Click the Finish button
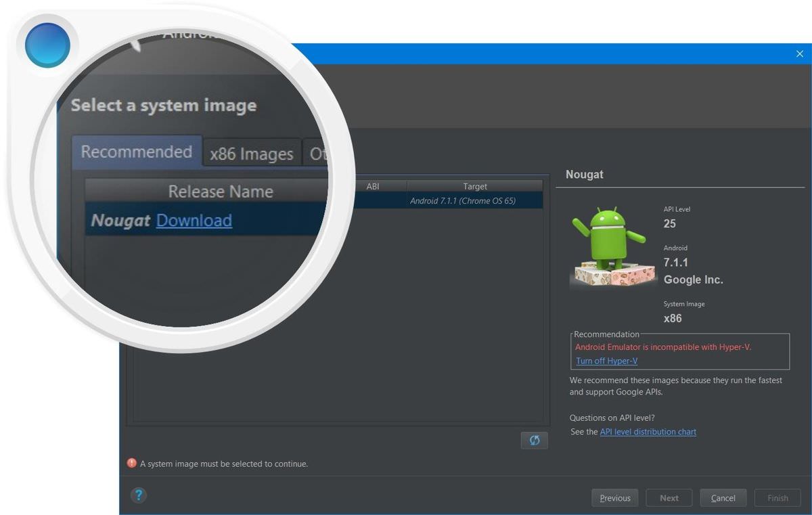 pos(777,498)
